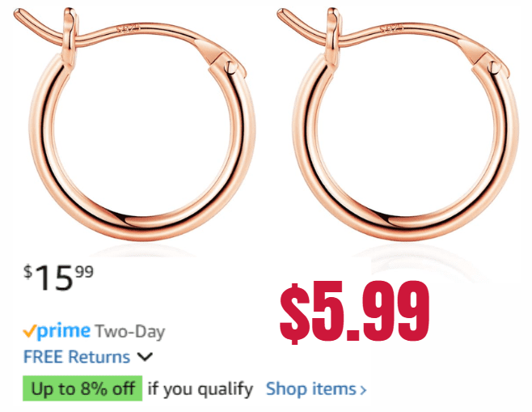This screenshot has width=532, height=412.
Task: Click the arrow after Shop items
Action: click(363, 390)
